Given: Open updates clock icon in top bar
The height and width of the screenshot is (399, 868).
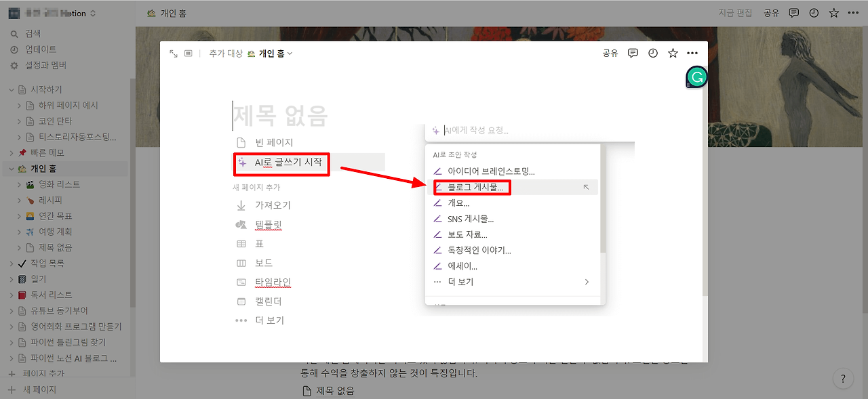Looking at the screenshot, I should pyautogui.click(x=814, y=13).
